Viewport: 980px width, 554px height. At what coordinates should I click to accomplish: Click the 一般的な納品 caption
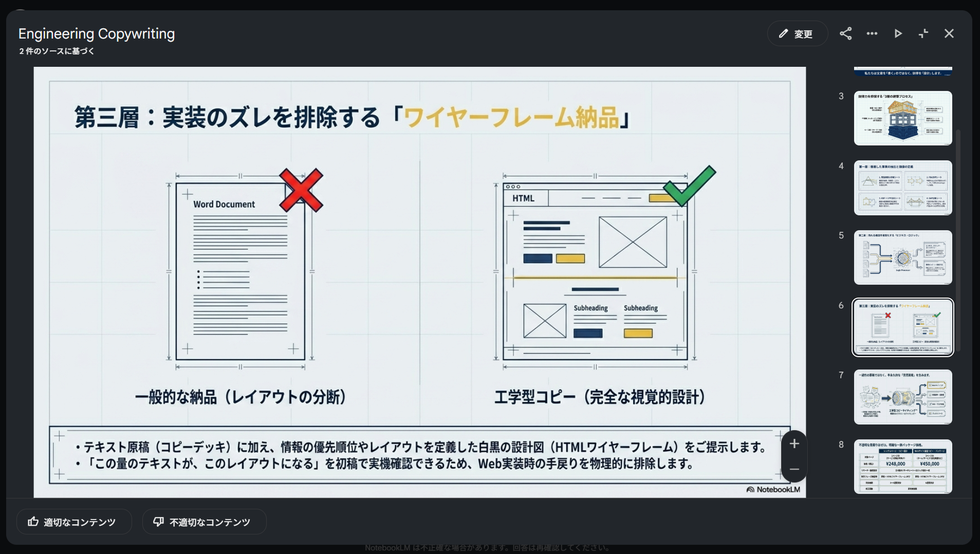tap(241, 397)
